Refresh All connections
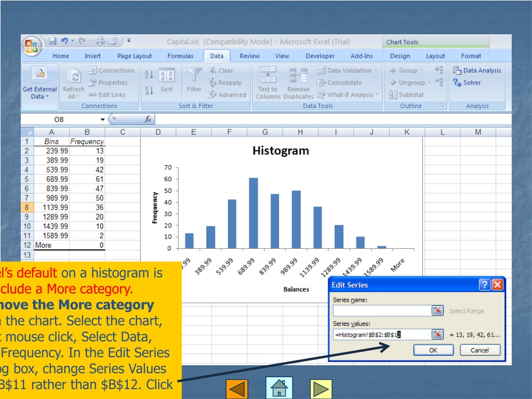Image resolution: width=532 pixels, height=399 pixels. [74, 84]
